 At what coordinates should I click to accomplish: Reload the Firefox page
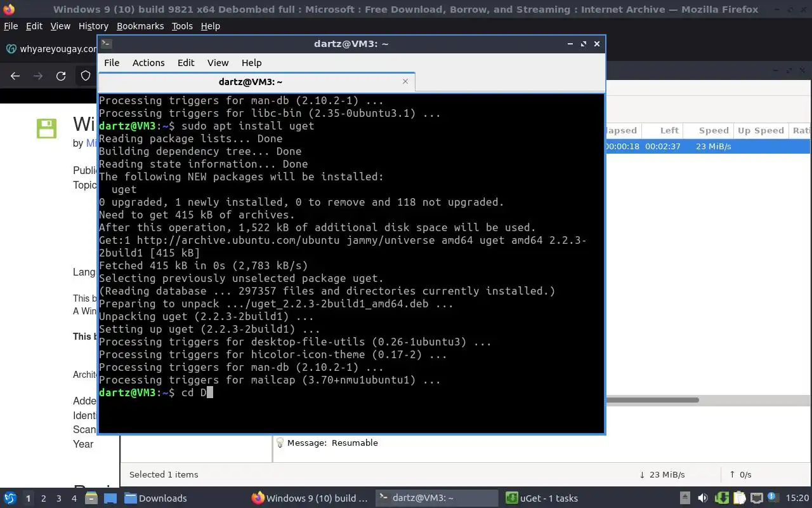[61, 76]
